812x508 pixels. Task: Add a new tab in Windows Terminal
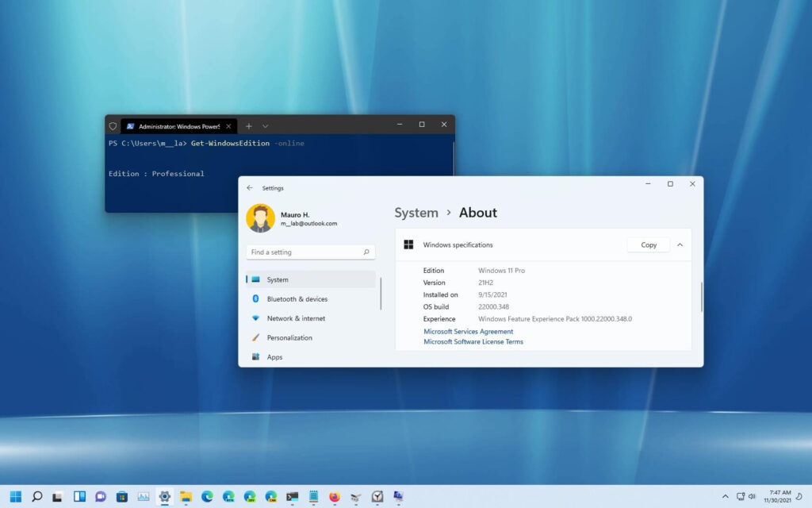tap(248, 126)
